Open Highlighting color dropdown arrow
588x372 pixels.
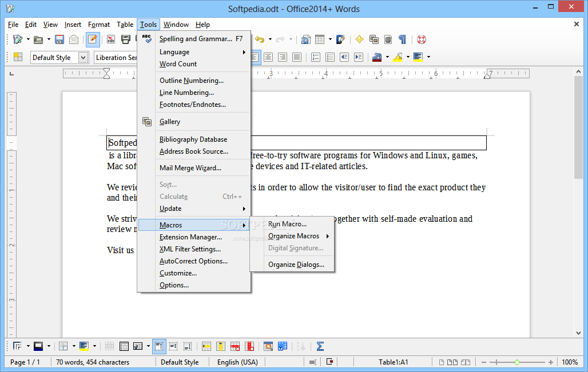coord(408,57)
